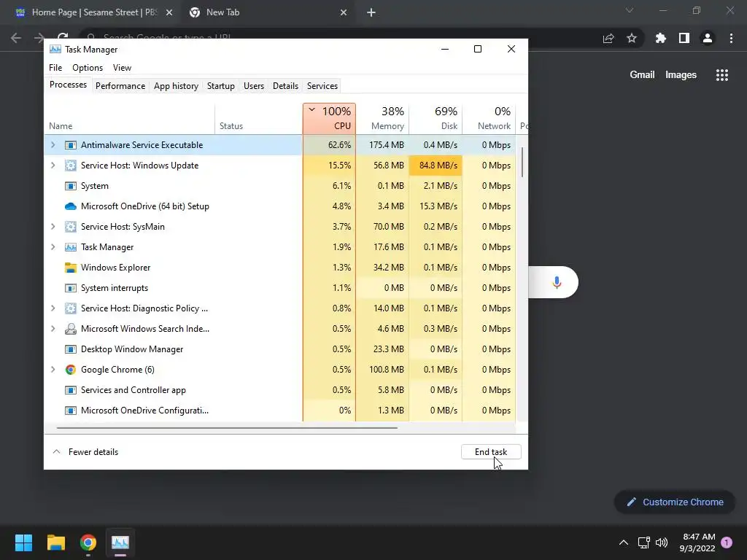This screenshot has width=747, height=560.
Task: Open the Chrome three-dot menu
Action: 731,38
